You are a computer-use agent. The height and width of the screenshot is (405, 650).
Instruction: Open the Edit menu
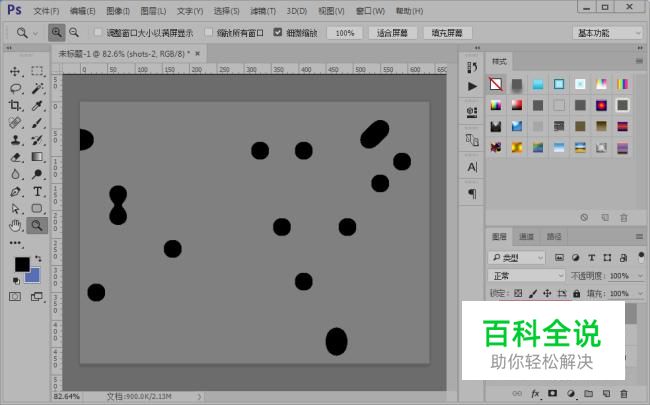82,11
